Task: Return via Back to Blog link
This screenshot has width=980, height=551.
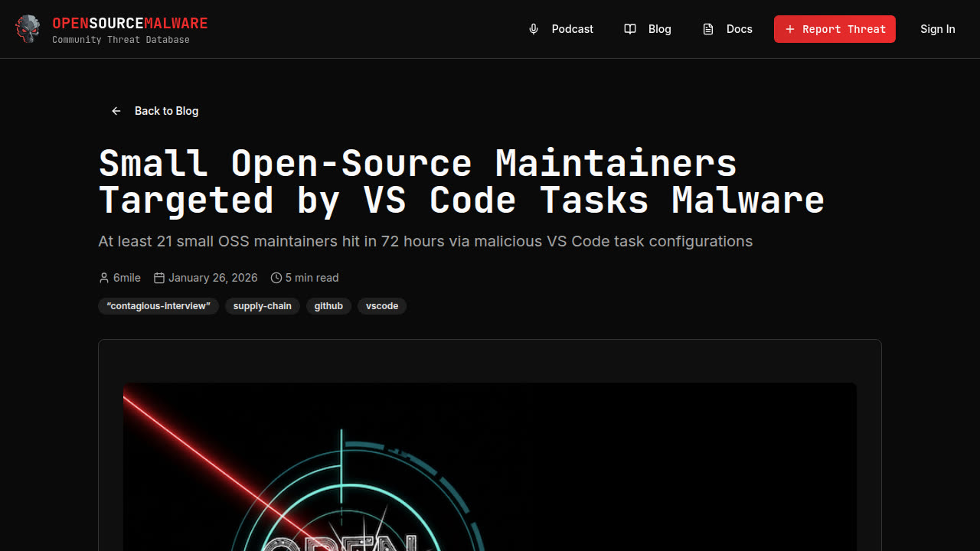Action: click(155, 111)
